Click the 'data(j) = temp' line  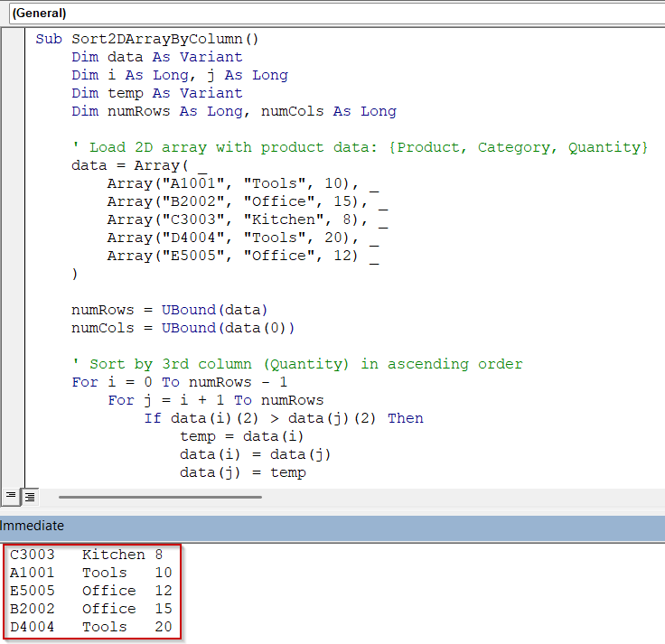[x=242, y=472]
